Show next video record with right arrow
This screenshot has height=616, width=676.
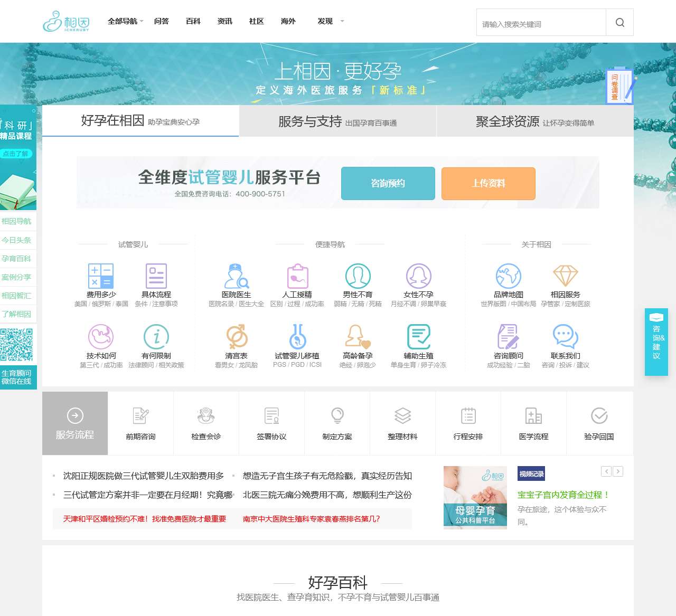618,471
